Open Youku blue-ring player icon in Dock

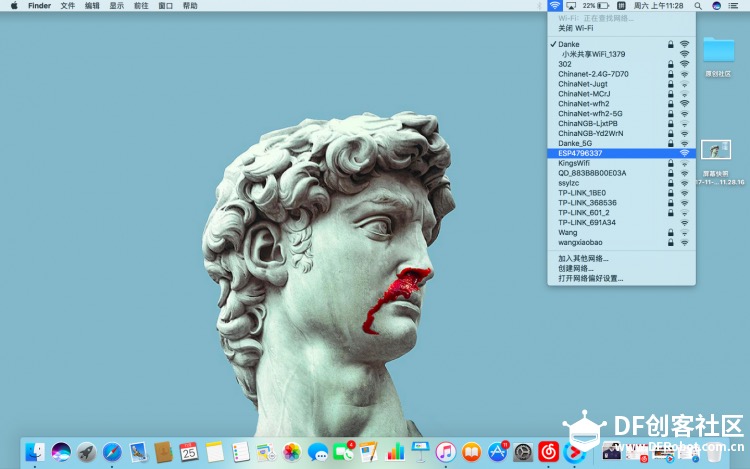pyautogui.click(x=574, y=452)
